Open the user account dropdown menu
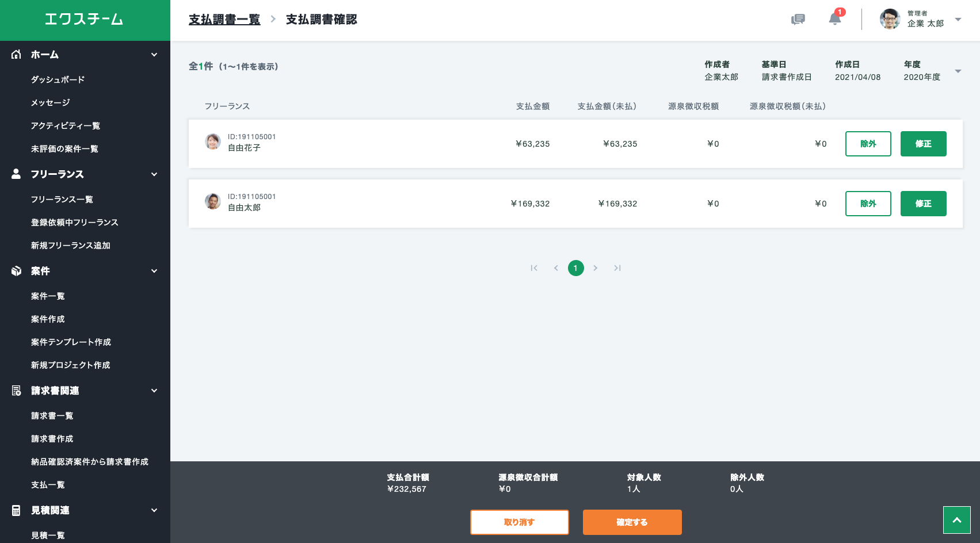 958,20
